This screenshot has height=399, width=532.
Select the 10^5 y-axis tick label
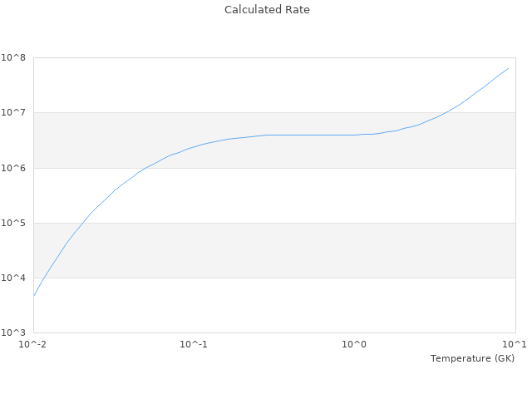pos(13,223)
